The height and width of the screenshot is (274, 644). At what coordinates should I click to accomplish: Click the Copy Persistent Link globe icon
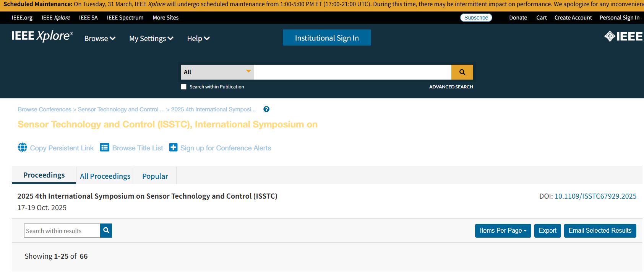(23, 147)
